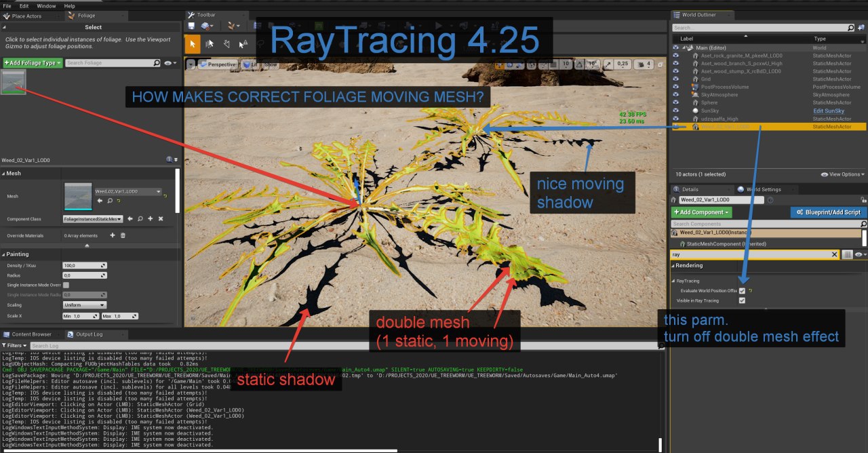The image size is (868, 453).
Task: Open viewport options dropdown arrow
Action: [192, 64]
